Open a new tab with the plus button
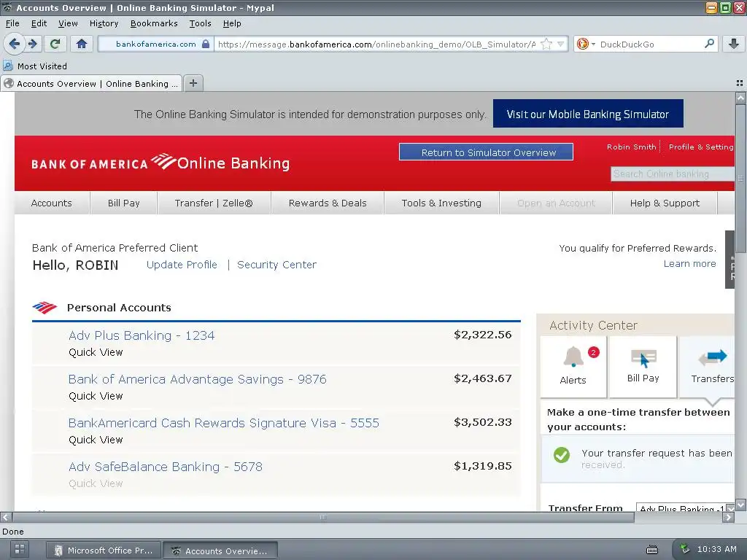The image size is (747, 560). tap(193, 83)
